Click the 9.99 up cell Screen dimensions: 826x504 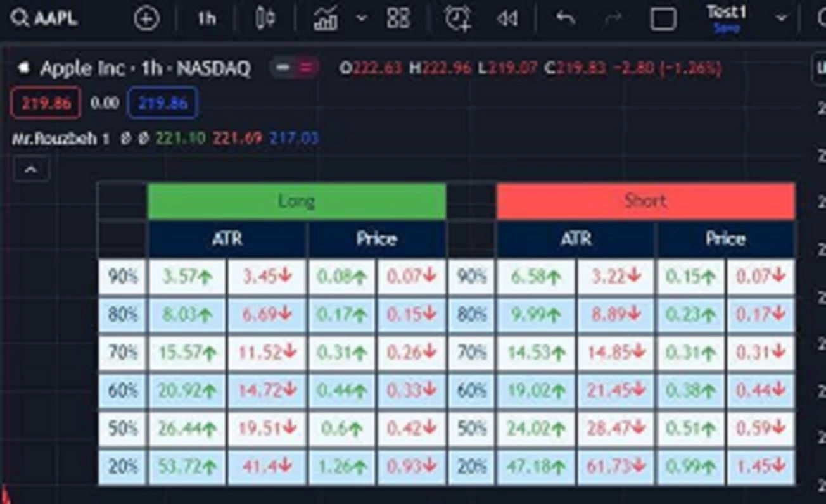click(536, 315)
